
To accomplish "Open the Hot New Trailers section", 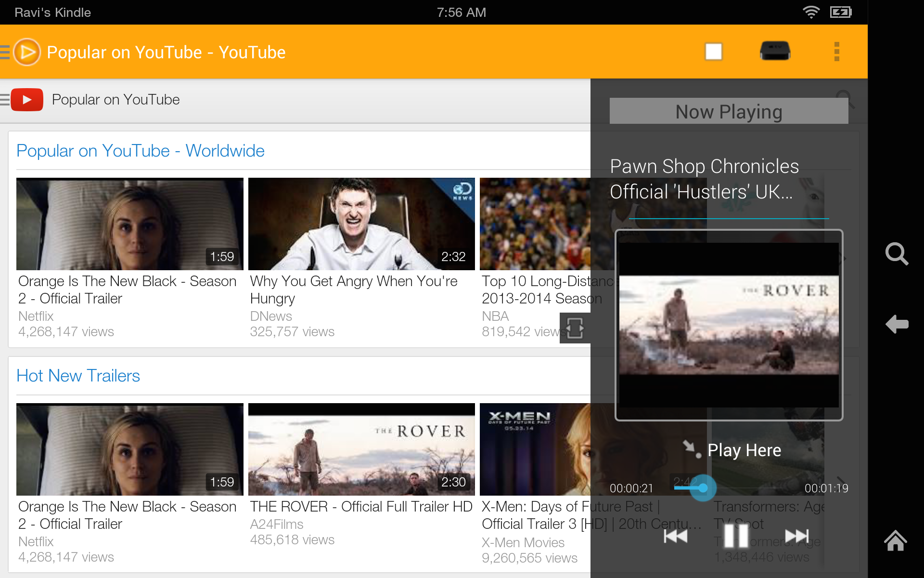I will (x=78, y=376).
